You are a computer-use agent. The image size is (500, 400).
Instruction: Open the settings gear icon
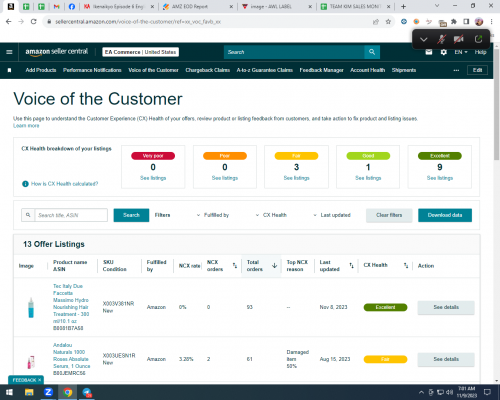(444, 52)
